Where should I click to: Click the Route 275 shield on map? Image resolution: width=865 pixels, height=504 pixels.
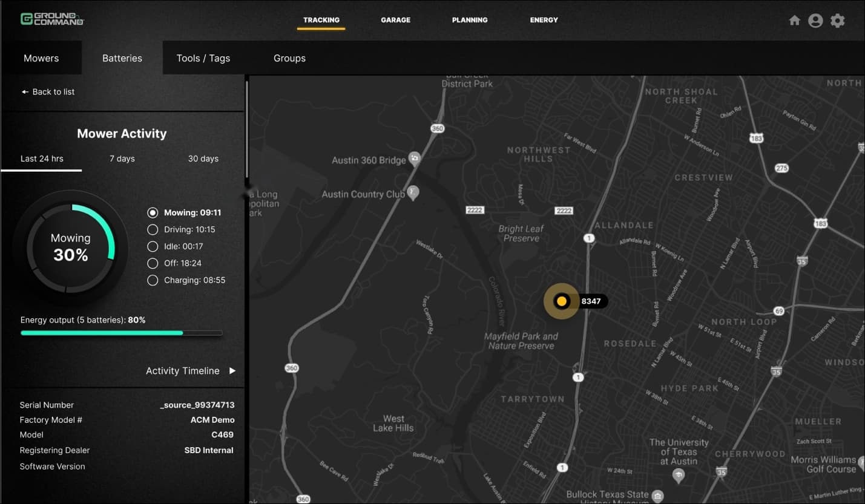click(781, 168)
